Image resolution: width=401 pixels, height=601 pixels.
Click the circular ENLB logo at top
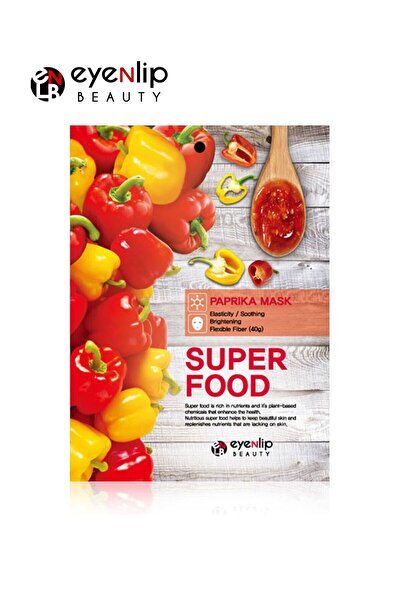point(48,84)
